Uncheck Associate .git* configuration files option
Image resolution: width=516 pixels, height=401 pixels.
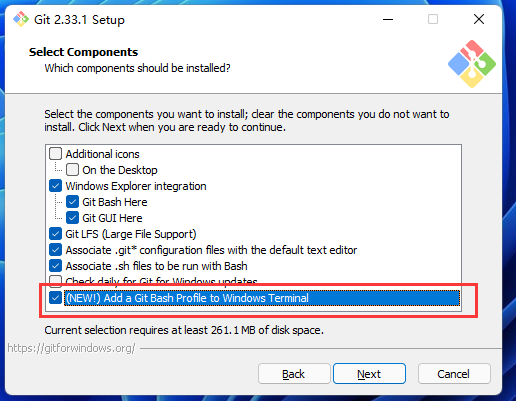tap(55, 250)
